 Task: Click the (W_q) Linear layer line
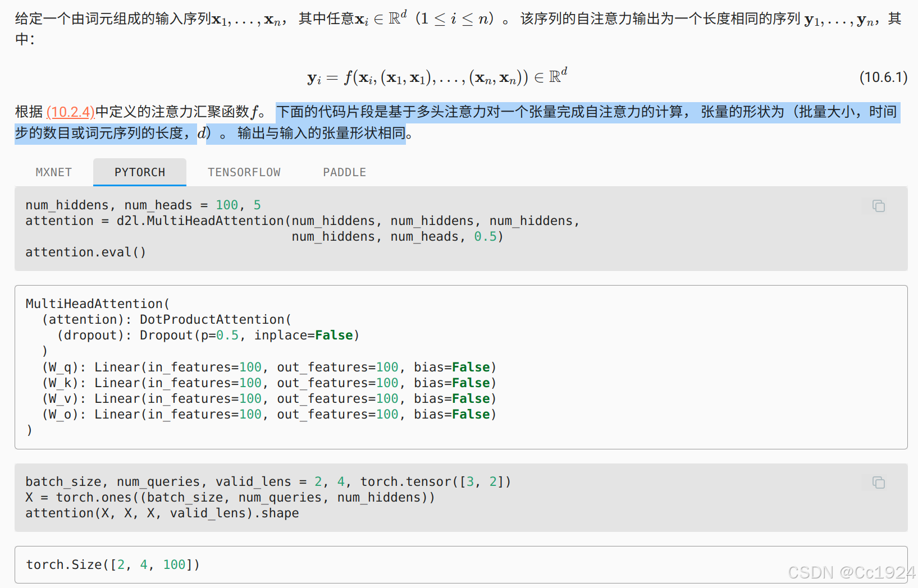click(270, 367)
